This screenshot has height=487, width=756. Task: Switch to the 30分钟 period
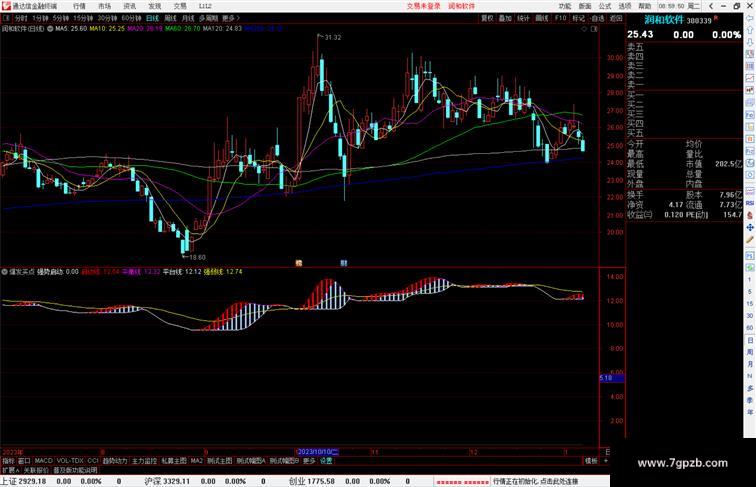click(107, 18)
